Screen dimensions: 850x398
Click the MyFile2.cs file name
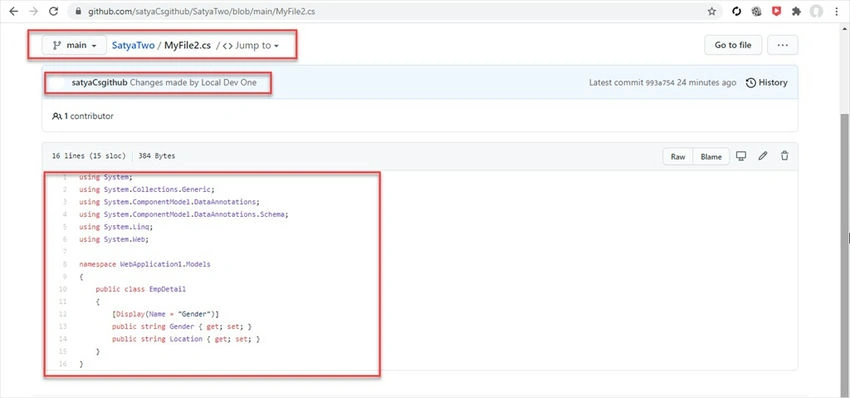coord(188,46)
